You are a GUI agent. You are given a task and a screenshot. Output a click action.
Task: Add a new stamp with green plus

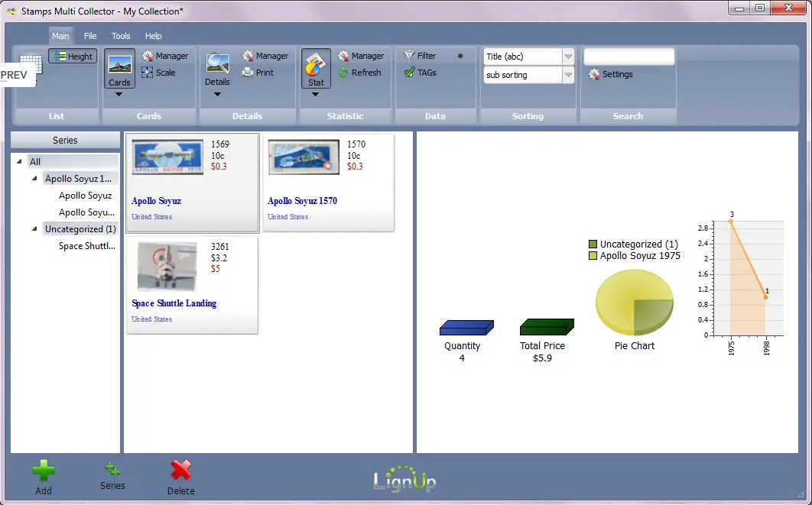click(x=44, y=477)
